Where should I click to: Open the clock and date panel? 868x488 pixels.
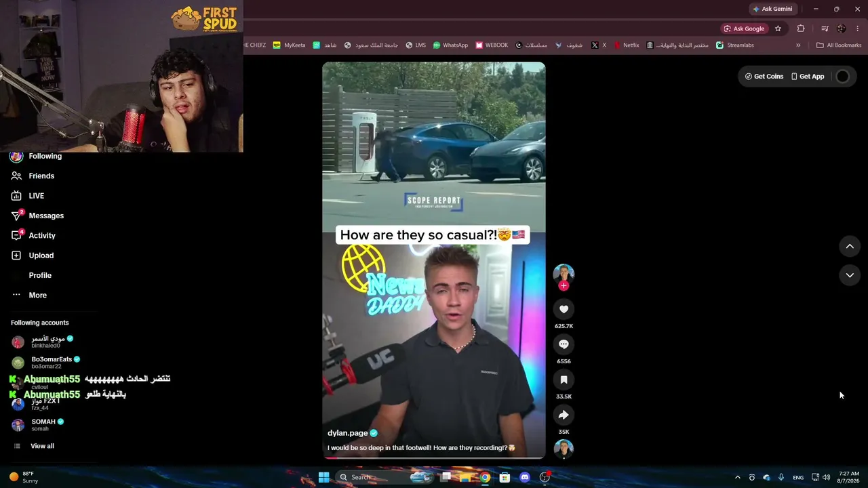849,477
